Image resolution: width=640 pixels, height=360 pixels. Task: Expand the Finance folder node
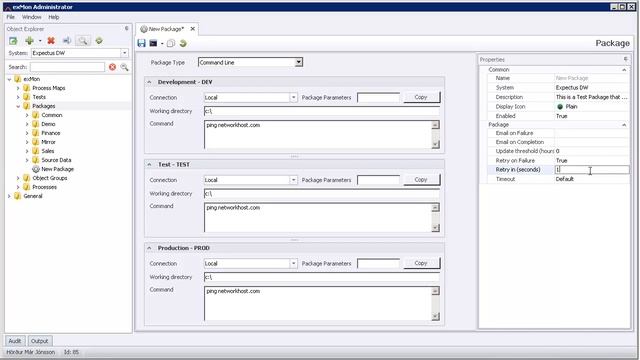(27, 133)
